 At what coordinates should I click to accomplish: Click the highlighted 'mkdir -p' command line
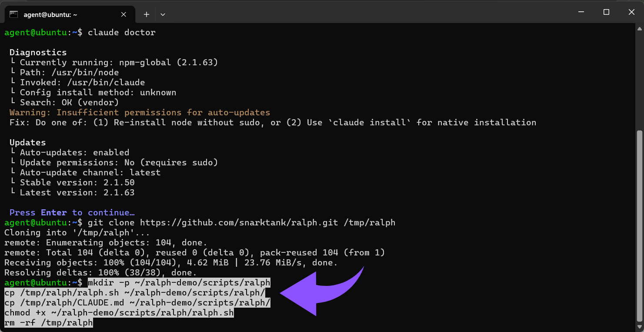pos(179,283)
